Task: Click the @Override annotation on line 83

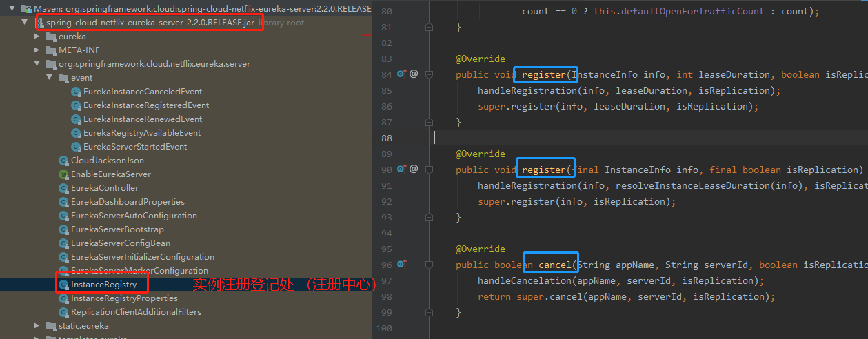Action: click(x=481, y=59)
